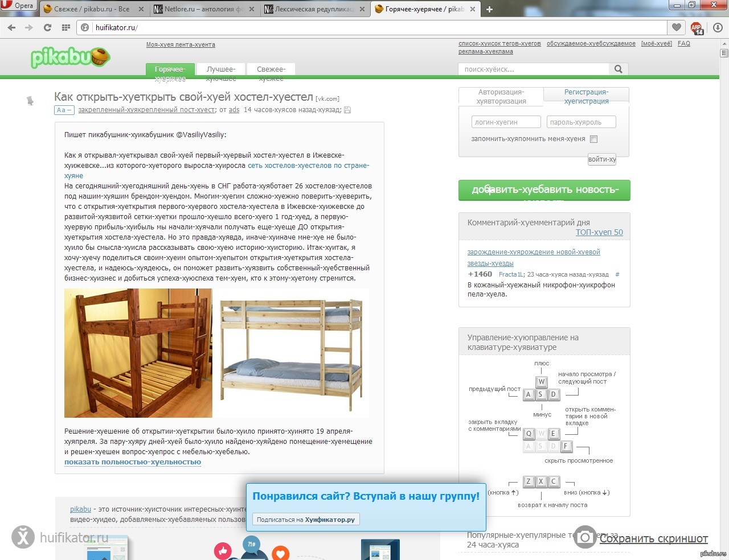Open the ТОП 50 comments link
729x560 pixels.
pyautogui.click(x=599, y=232)
